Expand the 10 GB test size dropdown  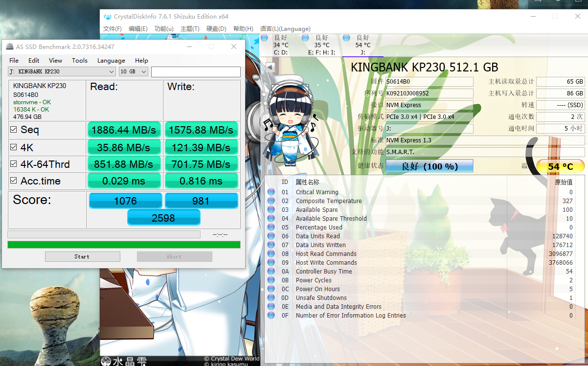pos(134,72)
